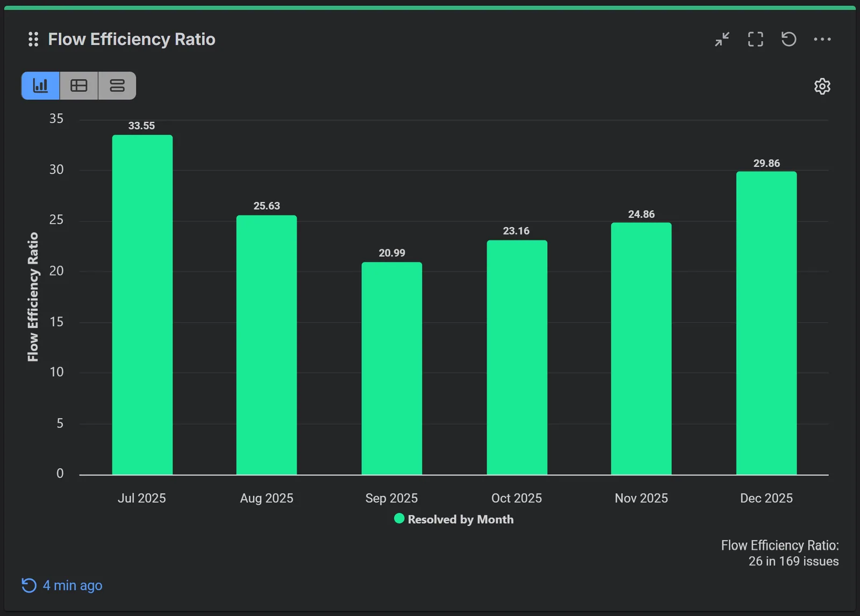Viewport: 860px width, 616px height.
Task: Click the y-axis tick label 30
Action: (x=56, y=170)
